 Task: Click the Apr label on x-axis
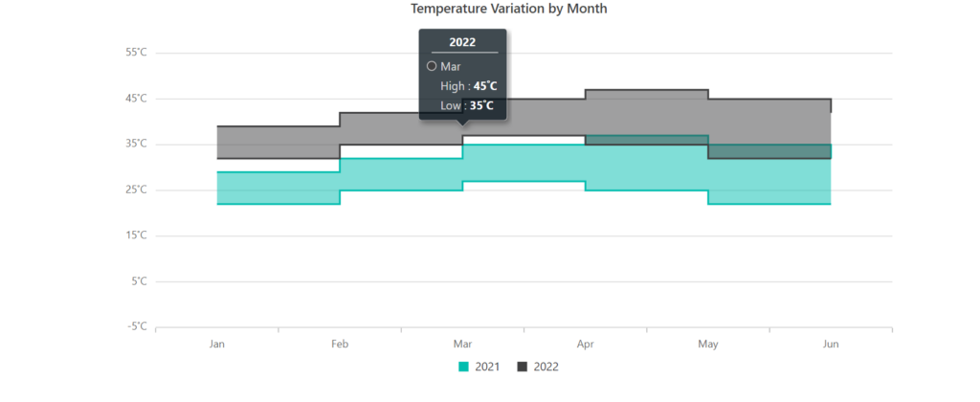click(x=586, y=345)
